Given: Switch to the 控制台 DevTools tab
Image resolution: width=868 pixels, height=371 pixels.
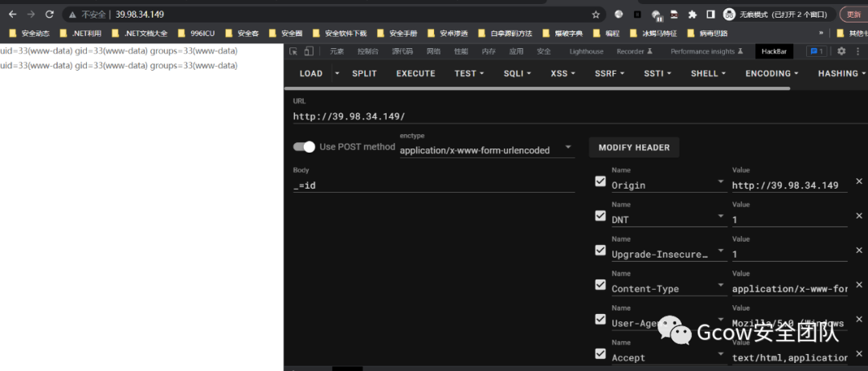Looking at the screenshot, I should click(367, 51).
